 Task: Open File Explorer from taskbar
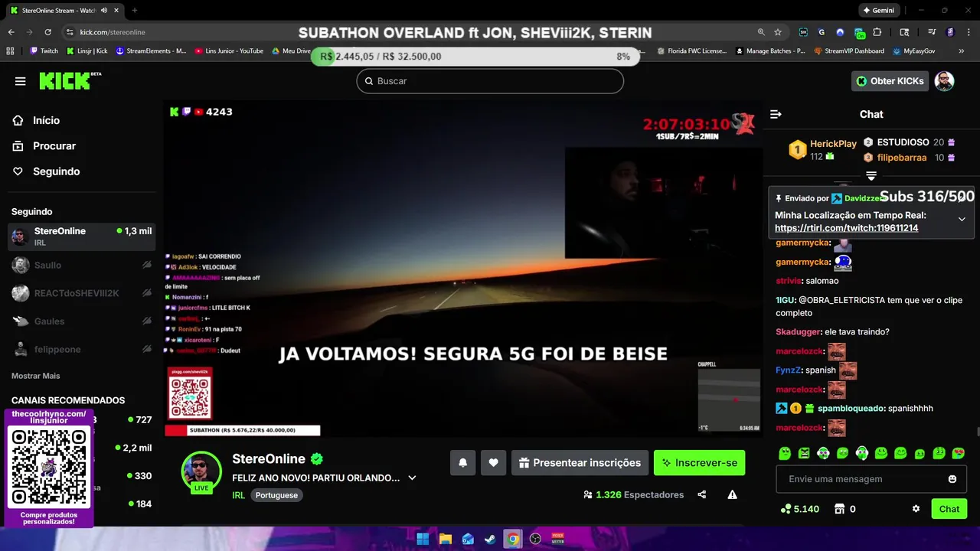[x=445, y=539]
